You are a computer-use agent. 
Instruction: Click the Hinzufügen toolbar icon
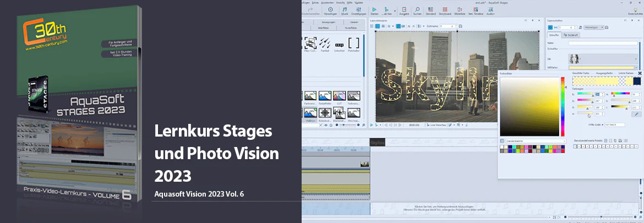[330, 10]
